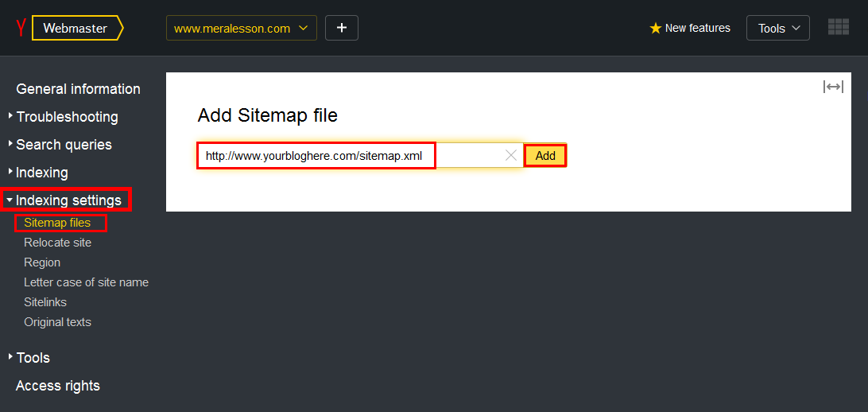Open the www.meralesson.com site dropdown
The height and width of the screenshot is (412, 868).
pos(241,28)
